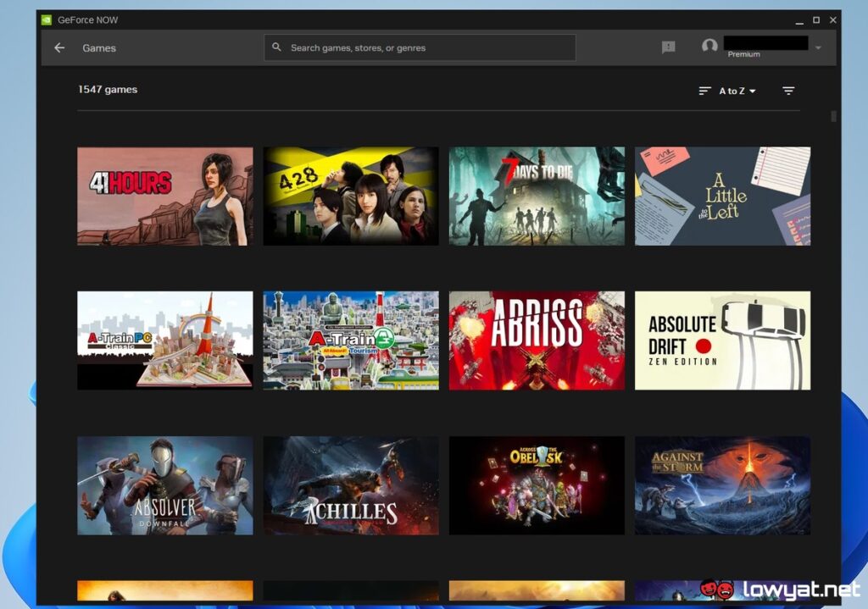Open the Against the Storm tile
The height and width of the screenshot is (609, 868).
click(x=722, y=485)
